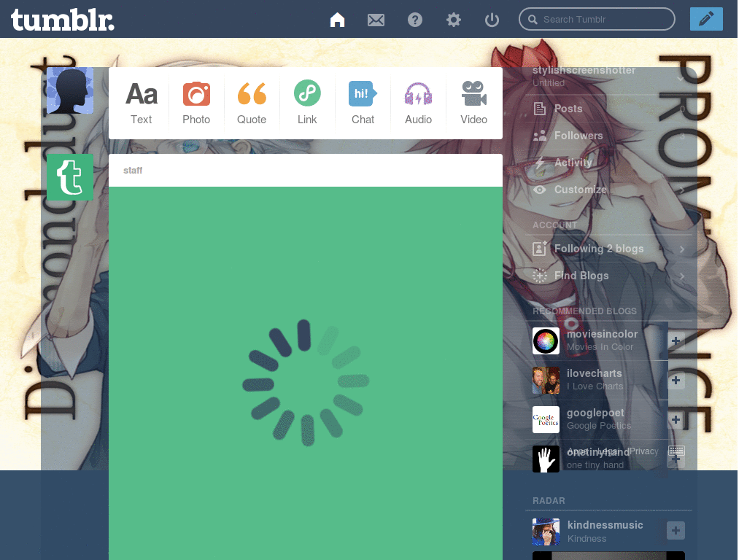Viewport: 747px width, 560px height.
Task: Expand the Following 2 blogs chevron
Action: pyautogui.click(x=682, y=249)
